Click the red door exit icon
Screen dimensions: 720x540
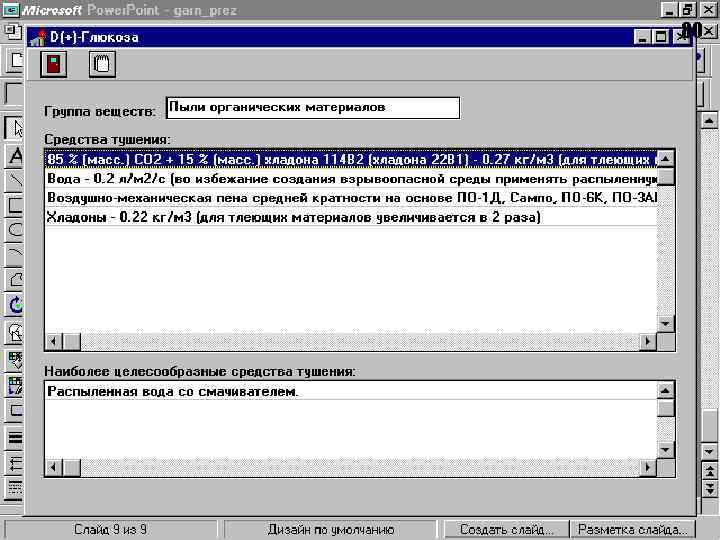(53, 64)
